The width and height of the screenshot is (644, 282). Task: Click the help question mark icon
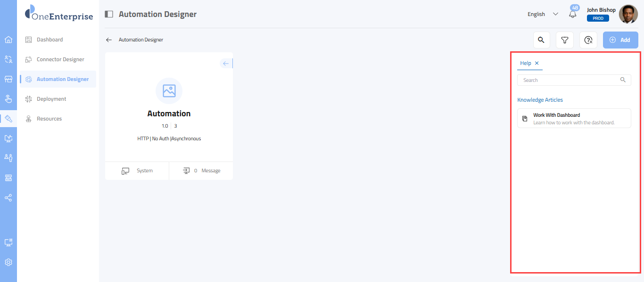tap(588, 40)
